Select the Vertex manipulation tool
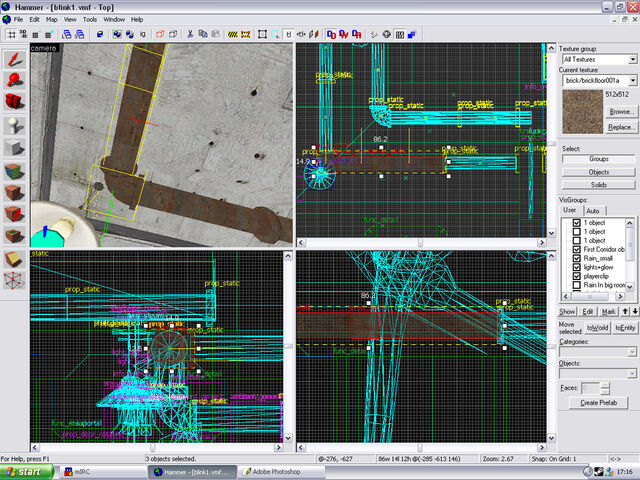 click(x=15, y=281)
